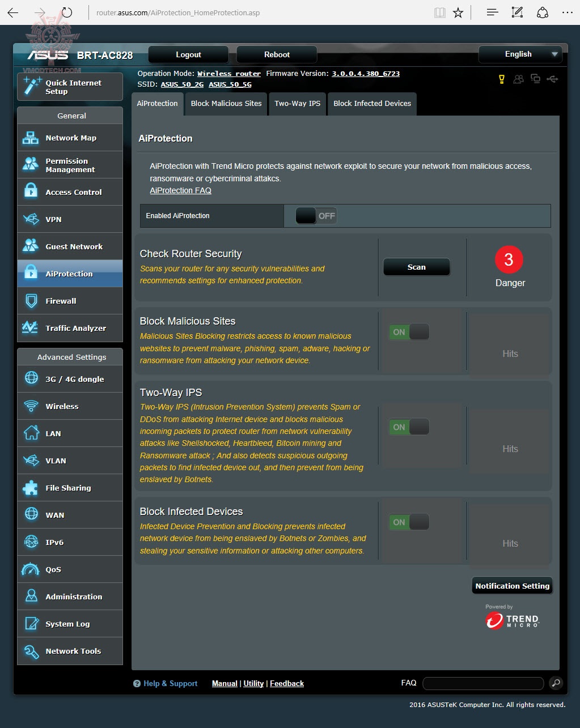Click the firmware version 3.0.0.4.380_6723 link
Screen dimensions: 580x728
pos(366,74)
